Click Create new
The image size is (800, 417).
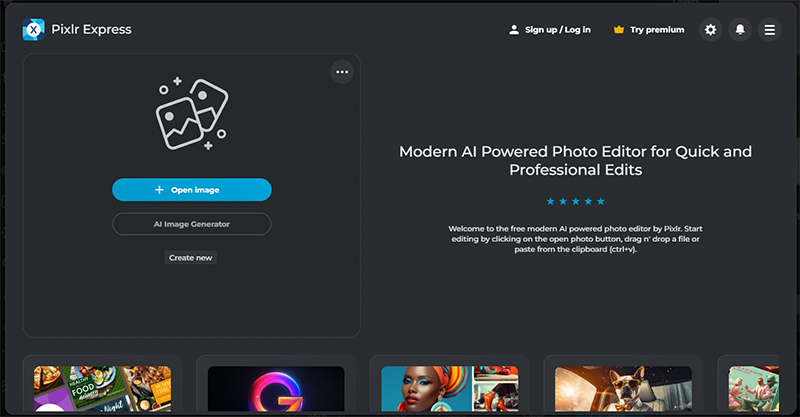190,258
